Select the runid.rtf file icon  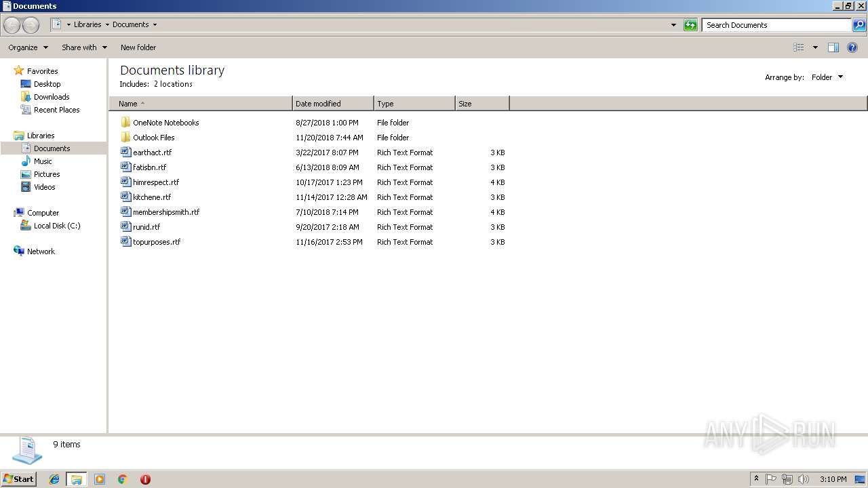point(125,227)
